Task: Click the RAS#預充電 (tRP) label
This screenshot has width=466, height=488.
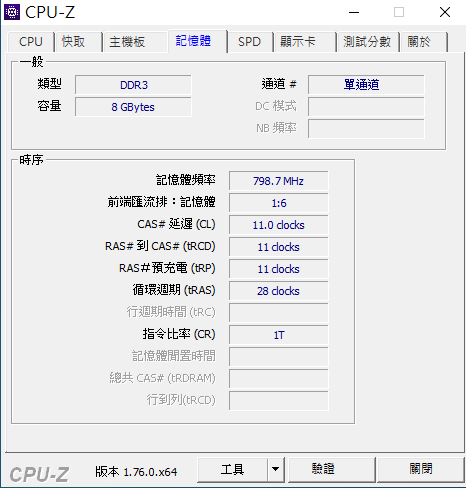Action: [x=167, y=268]
